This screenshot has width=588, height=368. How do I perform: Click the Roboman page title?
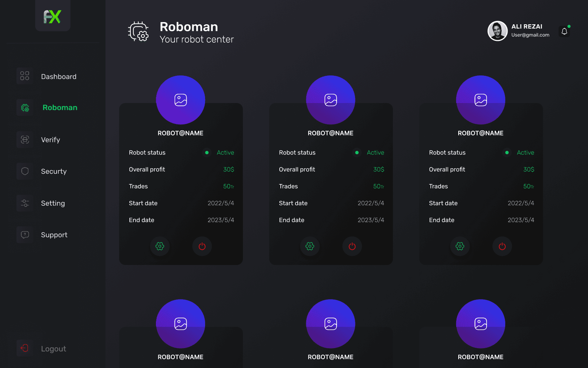[189, 27]
